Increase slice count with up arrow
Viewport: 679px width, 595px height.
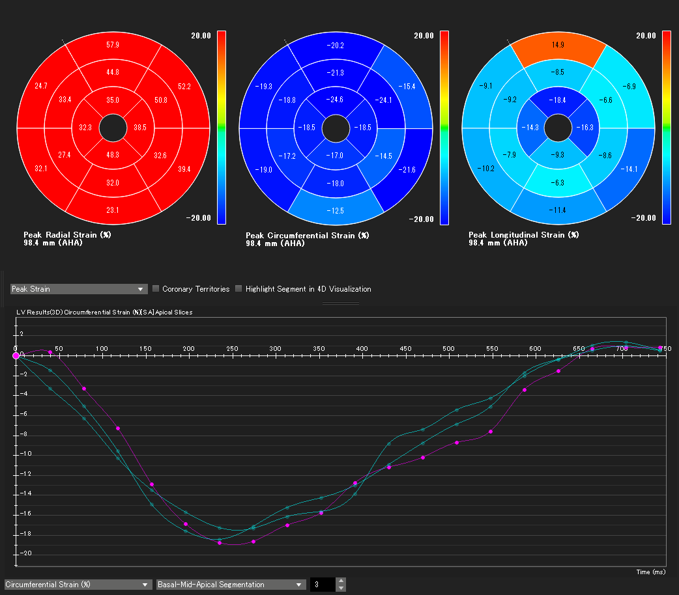[x=341, y=581]
